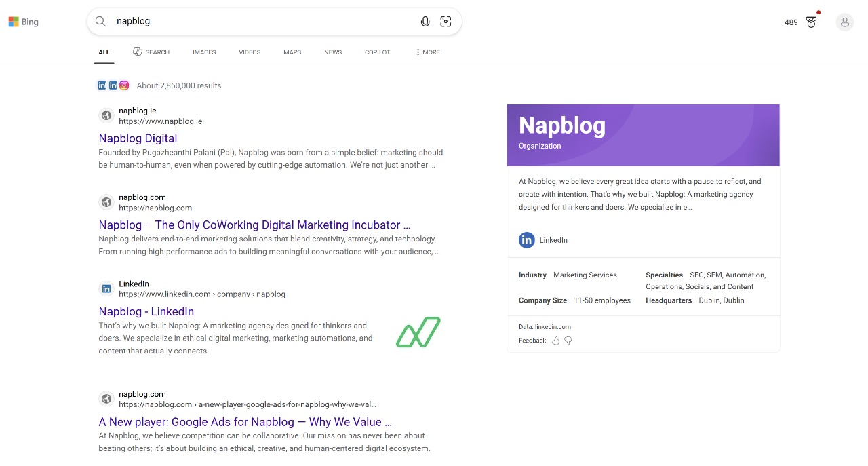Open visual search via the camera icon

click(x=446, y=21)
